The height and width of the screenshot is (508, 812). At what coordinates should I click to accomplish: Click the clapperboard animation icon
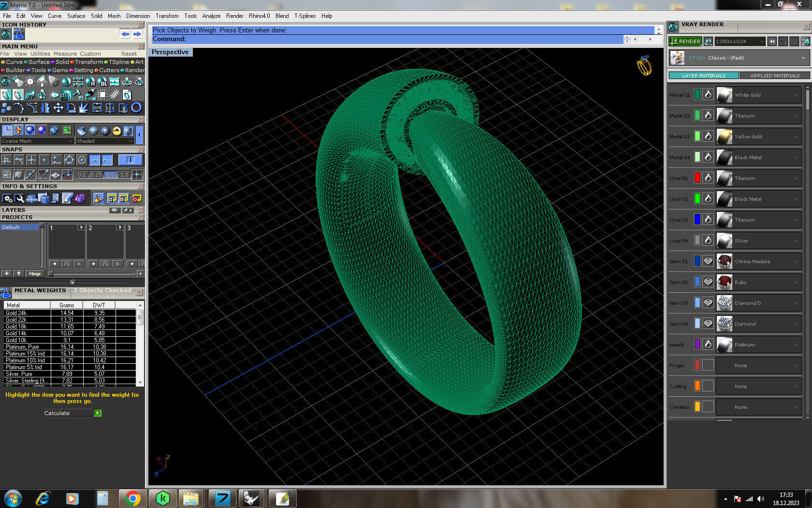[66, 94]
